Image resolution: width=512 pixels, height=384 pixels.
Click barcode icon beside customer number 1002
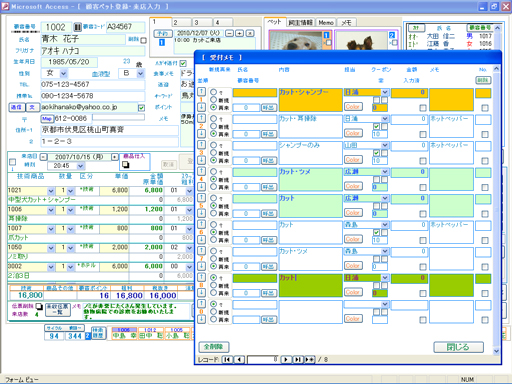77,27
